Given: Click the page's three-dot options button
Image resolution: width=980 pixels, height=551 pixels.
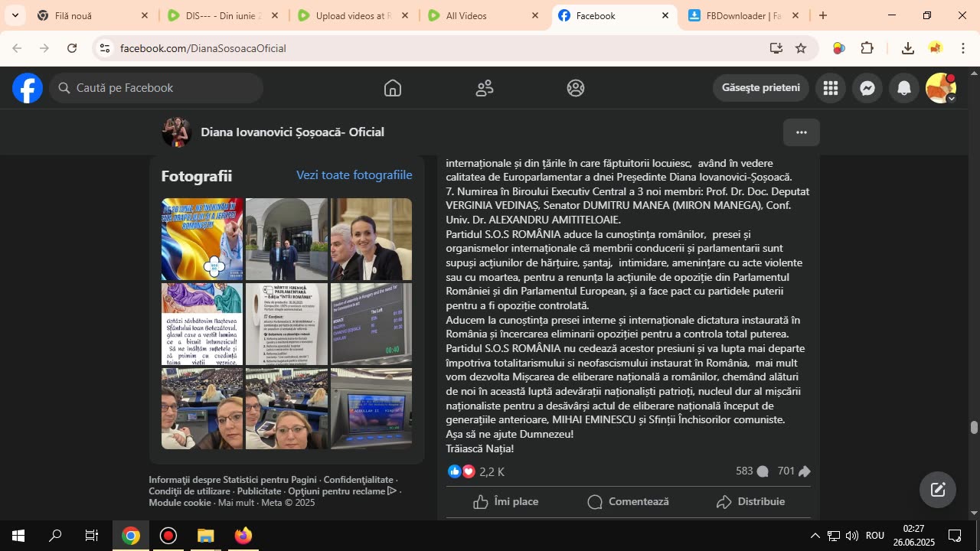Looking at the screenshot, I should click(x=802, y=132).
